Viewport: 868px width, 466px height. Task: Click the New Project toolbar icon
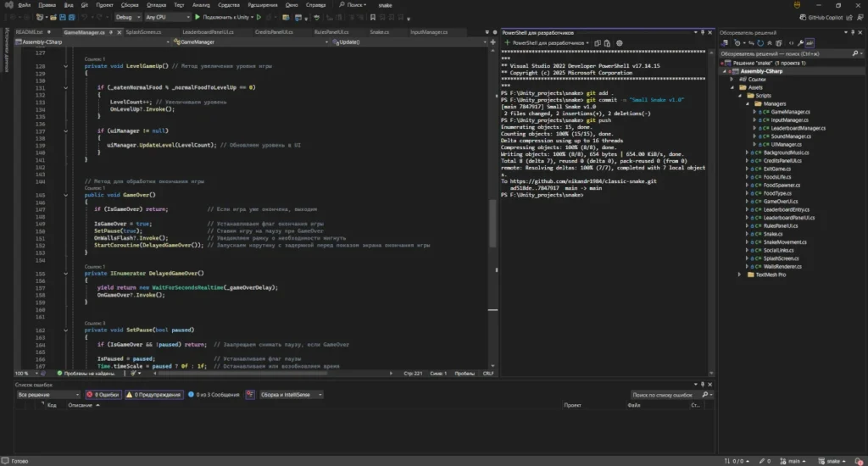point(39,17)
